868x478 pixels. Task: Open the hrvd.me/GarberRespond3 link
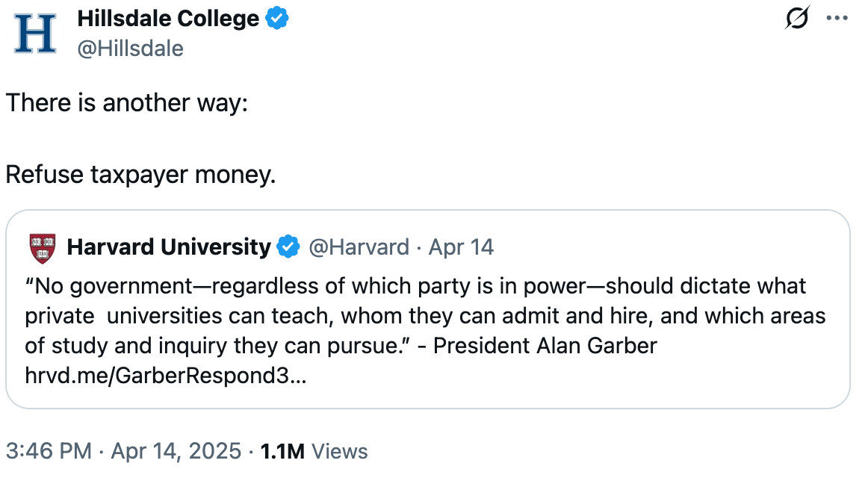166,376
